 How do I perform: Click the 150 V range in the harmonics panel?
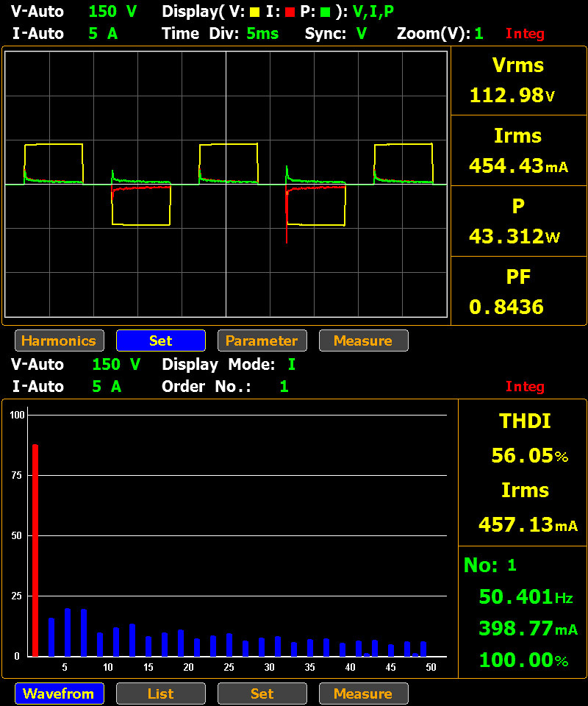click(x=116, y=364)
